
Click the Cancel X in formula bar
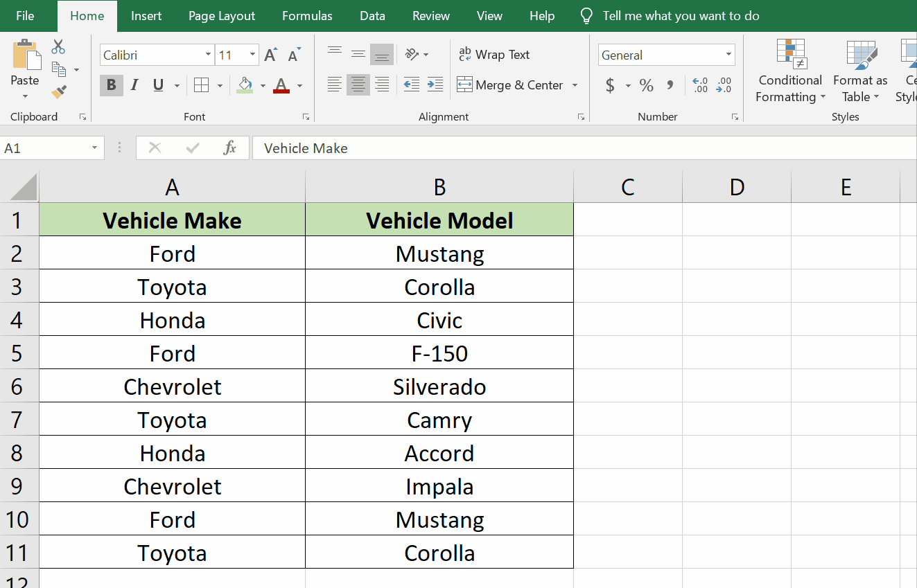coord(155,148)
